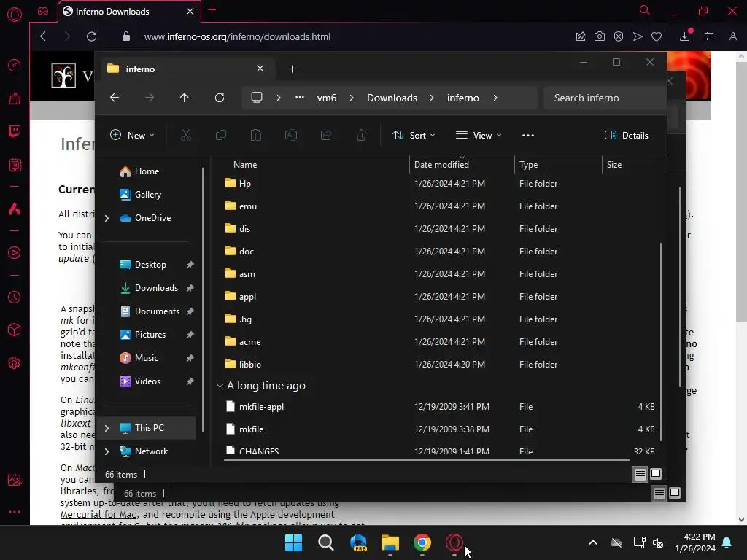Refresh the inferno folder view
Screen dimensions: 747x560
[220, 98]
